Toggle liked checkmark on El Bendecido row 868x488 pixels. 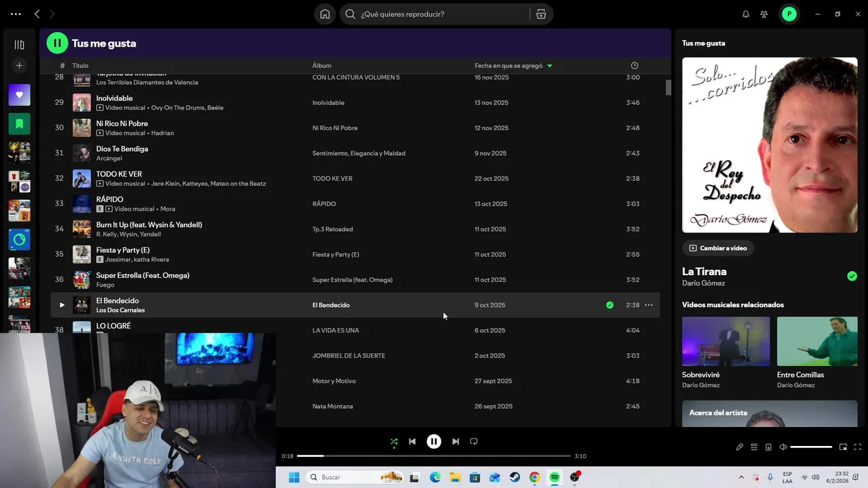[x=610, y=305]
